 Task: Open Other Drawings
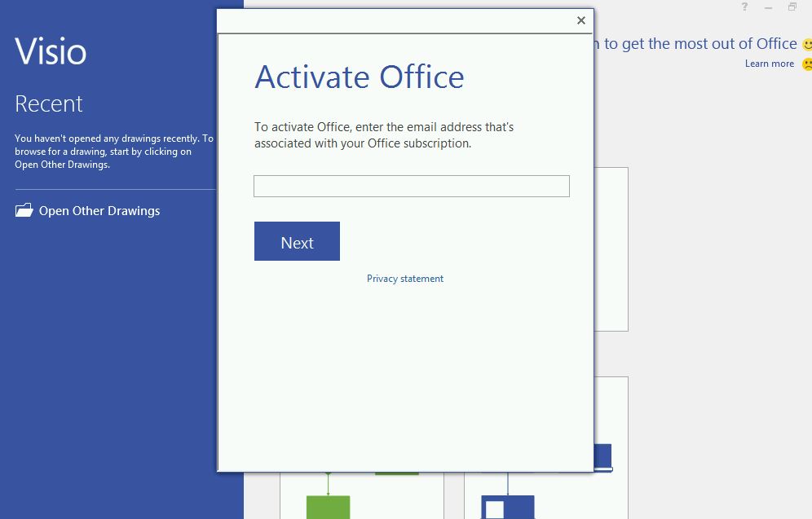(x=99, y=210)
